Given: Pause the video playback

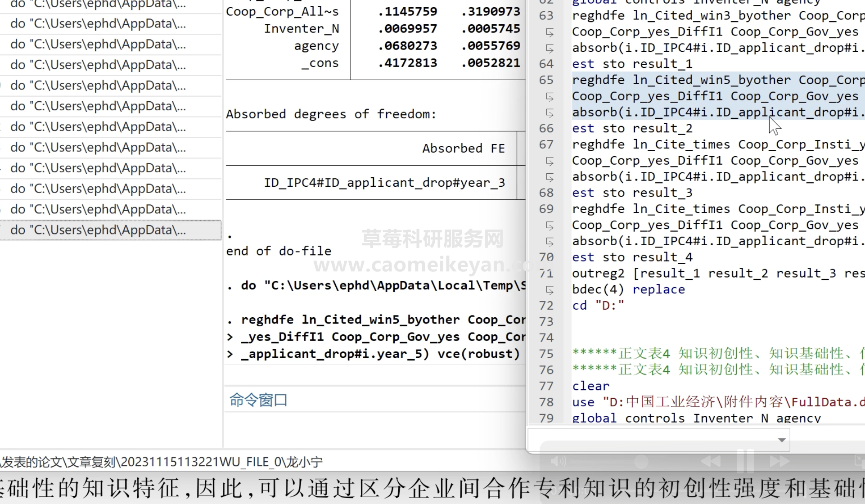Looking at the screenshot, I should point(745,461).
